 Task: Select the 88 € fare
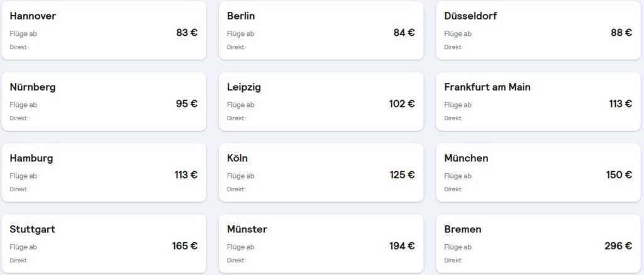point(621,33)
